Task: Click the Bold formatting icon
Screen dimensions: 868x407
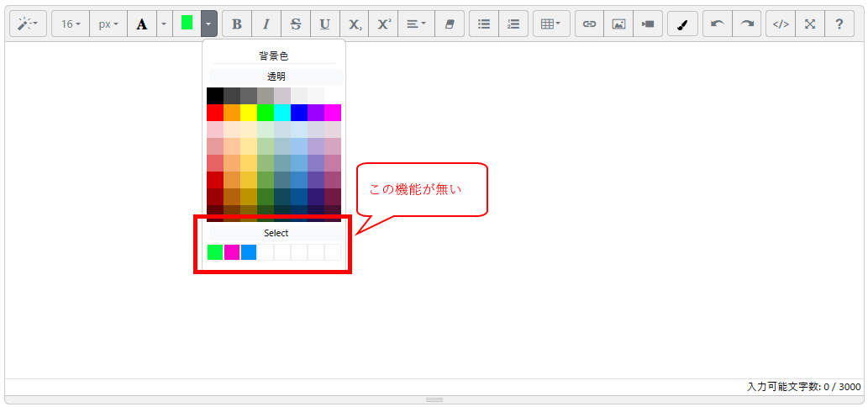Action: pos(237,24)
